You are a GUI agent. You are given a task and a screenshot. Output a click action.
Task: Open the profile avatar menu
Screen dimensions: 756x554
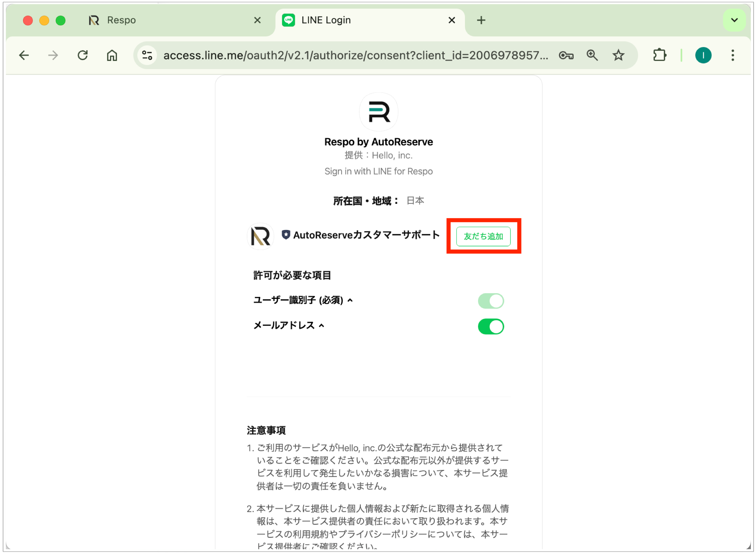[x=703, y=55]
